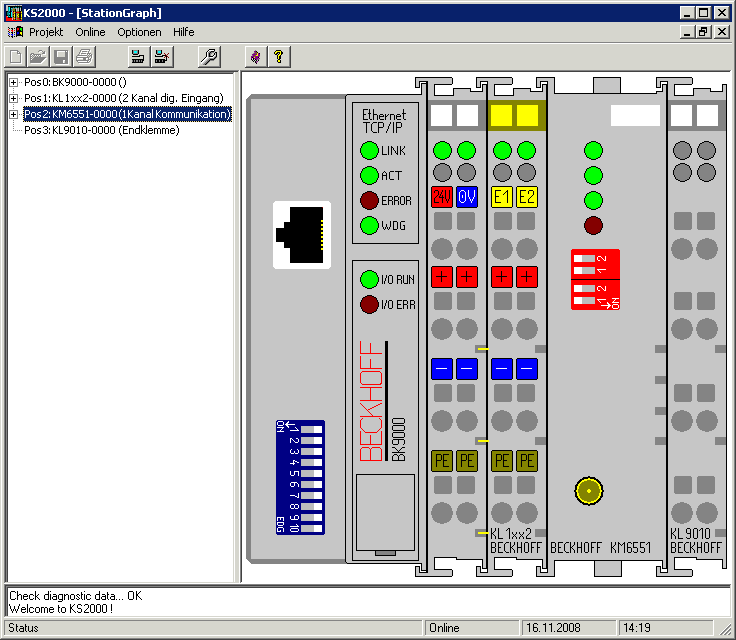This screenshot has height=640, width=736.
Task: Click the top green LED on KM6551 module
Action: 593,151
